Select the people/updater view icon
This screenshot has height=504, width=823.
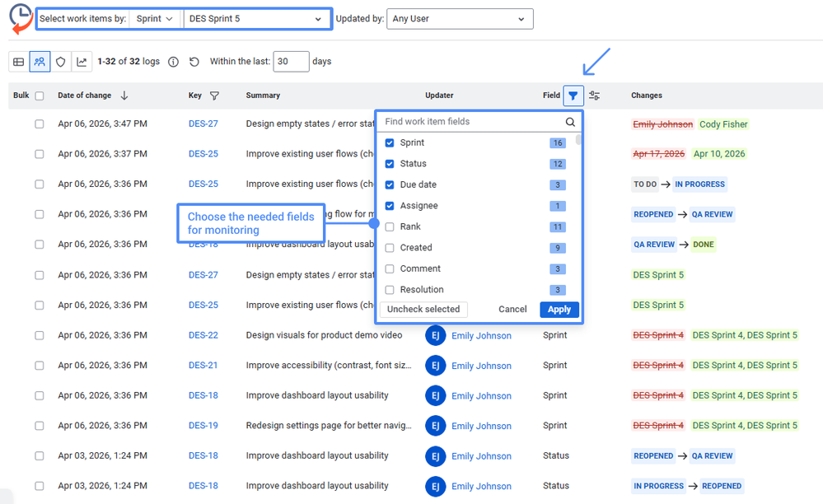[x=40, y=61]
